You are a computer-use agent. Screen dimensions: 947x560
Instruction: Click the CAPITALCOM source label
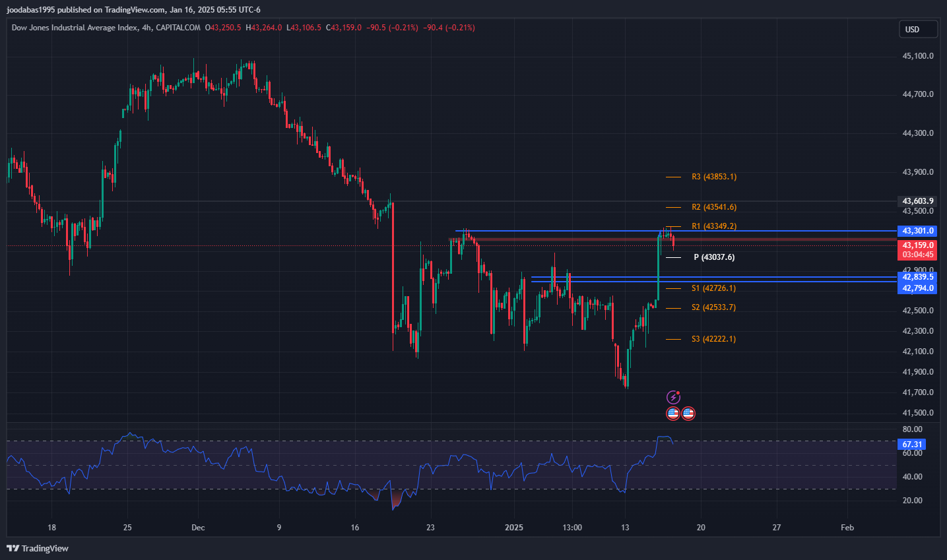[x=178, y=28]
